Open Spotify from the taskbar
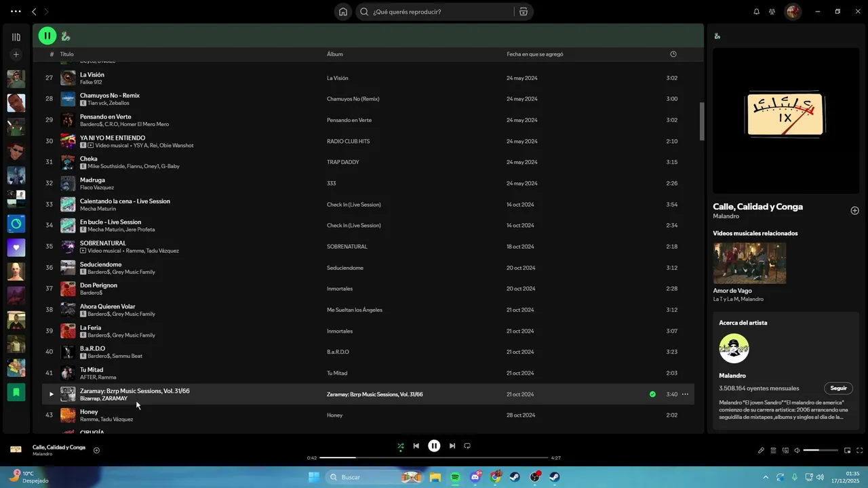Screen dimensions: 868x488 [x=455, y=477]
